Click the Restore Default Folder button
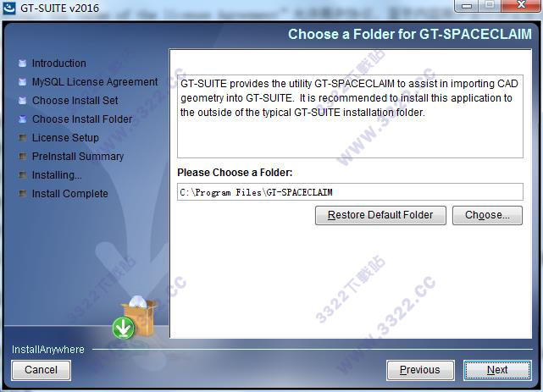Image resolution: width=543 pixels, height=392 pixels. click(x=380, y=215)
